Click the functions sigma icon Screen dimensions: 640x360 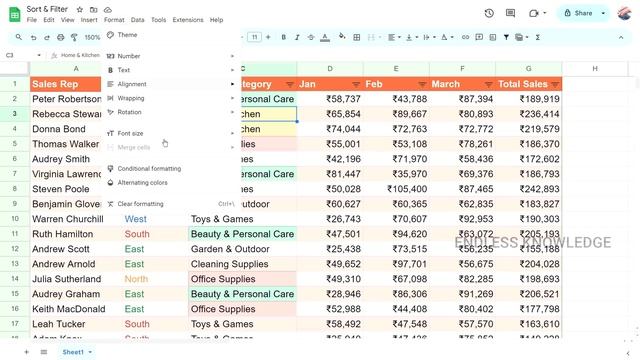click(x=538, y=37)
